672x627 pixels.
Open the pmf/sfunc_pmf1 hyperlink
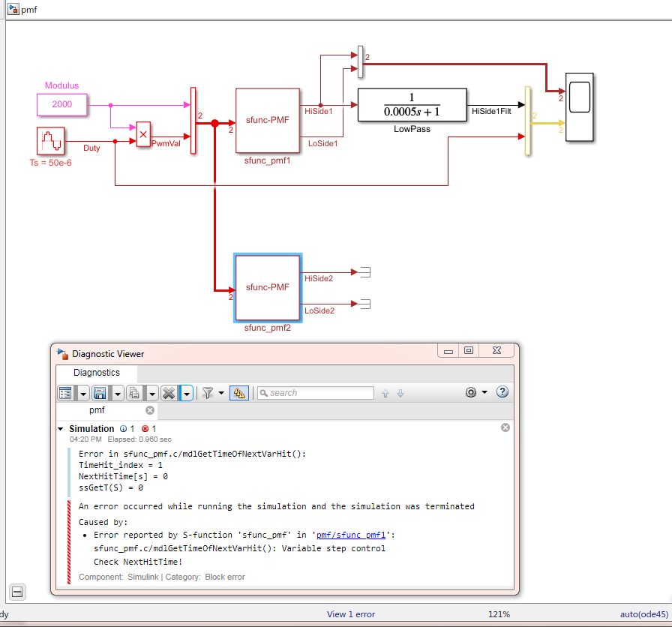tap(351, 535)
